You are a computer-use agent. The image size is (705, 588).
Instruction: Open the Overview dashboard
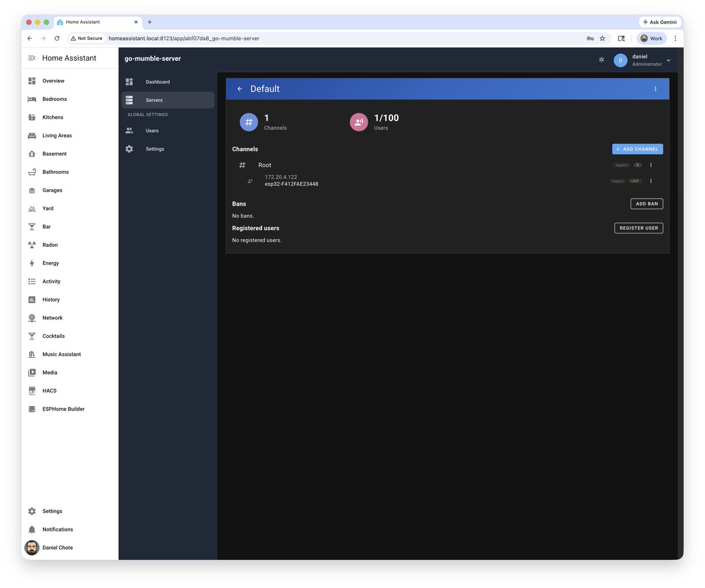[x=69, y=81]
